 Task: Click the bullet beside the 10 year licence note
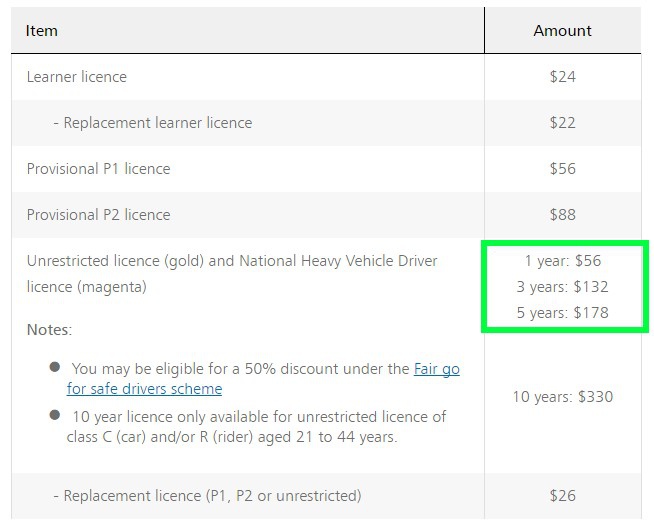coord(55,415)
